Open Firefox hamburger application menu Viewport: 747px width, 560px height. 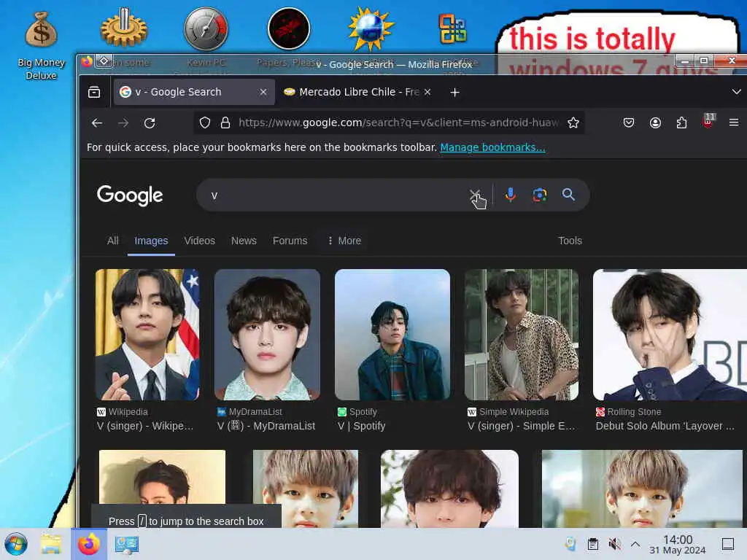coord(734,122)
